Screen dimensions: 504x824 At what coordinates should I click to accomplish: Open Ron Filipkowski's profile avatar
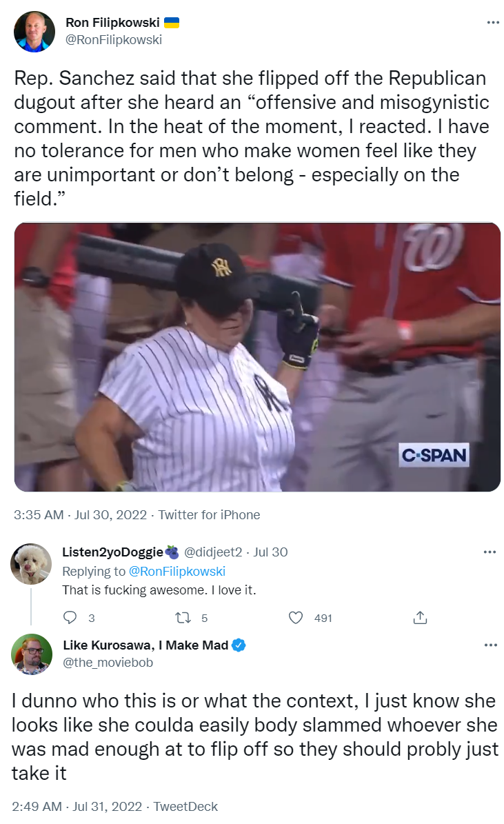[34, 32]
